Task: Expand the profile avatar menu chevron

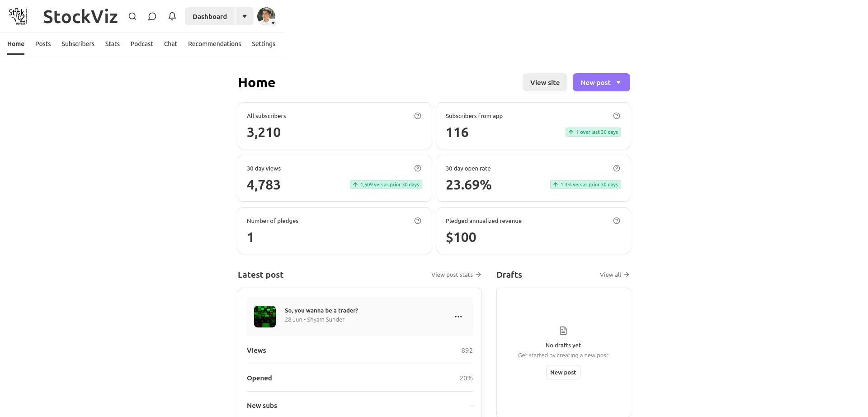Action: (273, 23)
